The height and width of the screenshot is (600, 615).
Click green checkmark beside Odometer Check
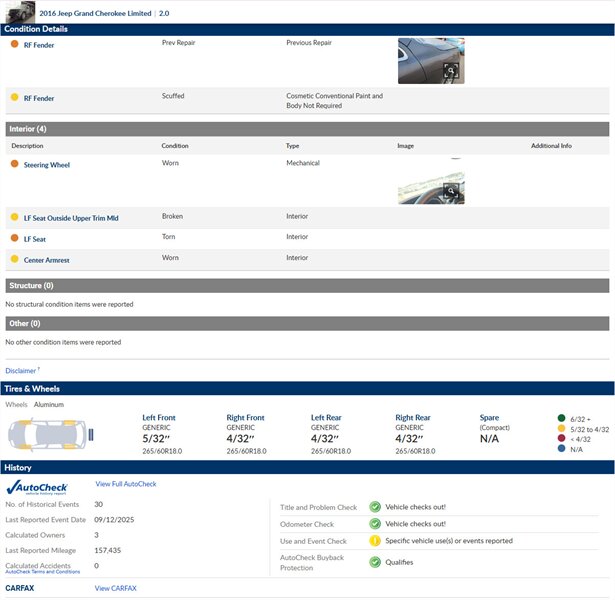[x=375, y=524]
